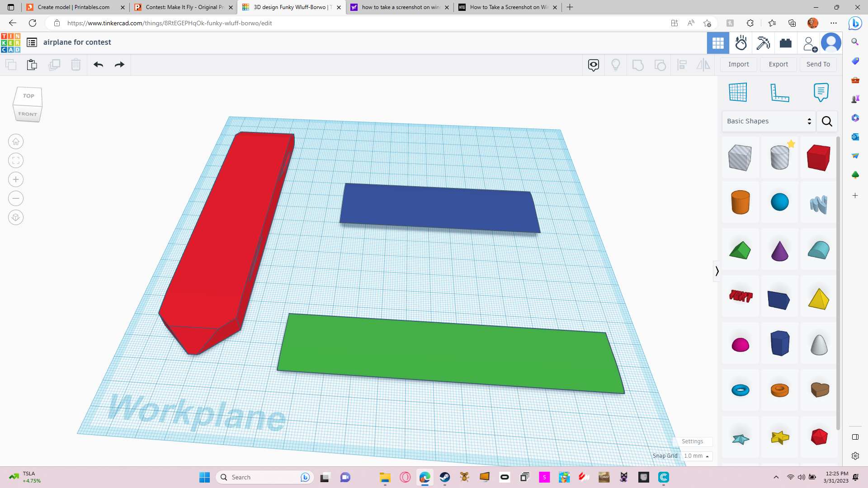868x488 pixels.
Task: Collapse the shapes panel with chevron
Action: 717,271
